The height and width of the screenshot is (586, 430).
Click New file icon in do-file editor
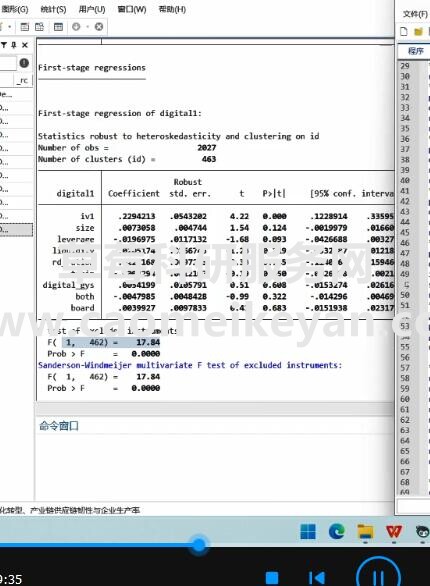coord(404,31)
